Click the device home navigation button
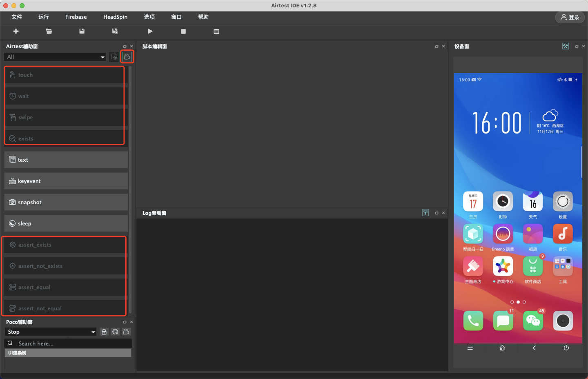 click(502, 348)
